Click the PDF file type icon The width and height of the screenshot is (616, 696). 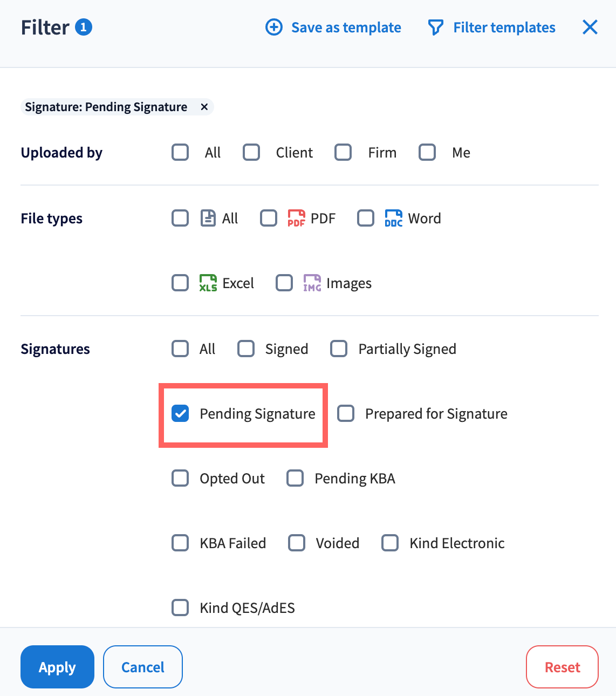(x=296, y=219)
